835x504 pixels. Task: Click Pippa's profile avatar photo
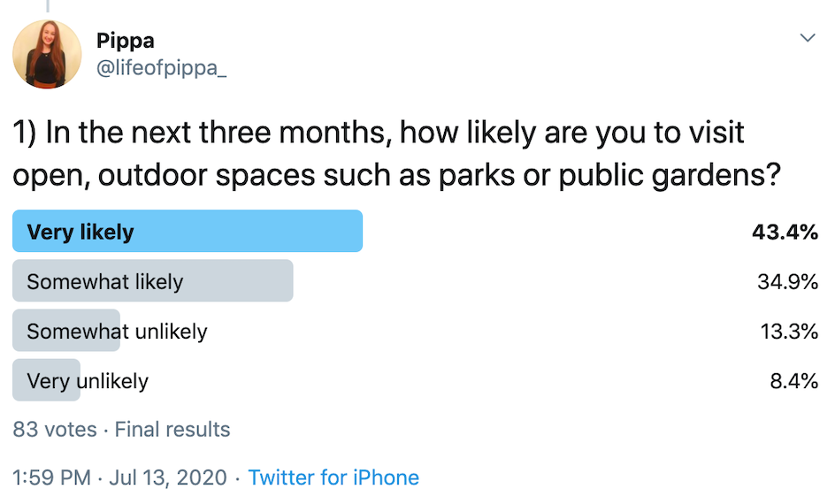pyautogui.click(x=47, y=54)
